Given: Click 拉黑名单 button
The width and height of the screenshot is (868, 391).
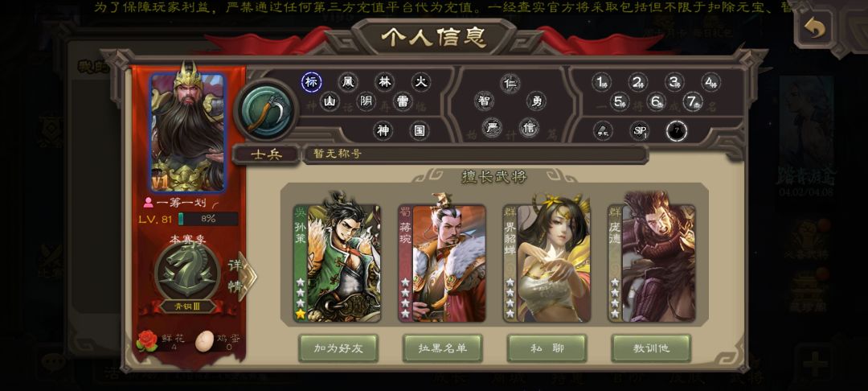Looking at the screenshot, I should point(443,348).
